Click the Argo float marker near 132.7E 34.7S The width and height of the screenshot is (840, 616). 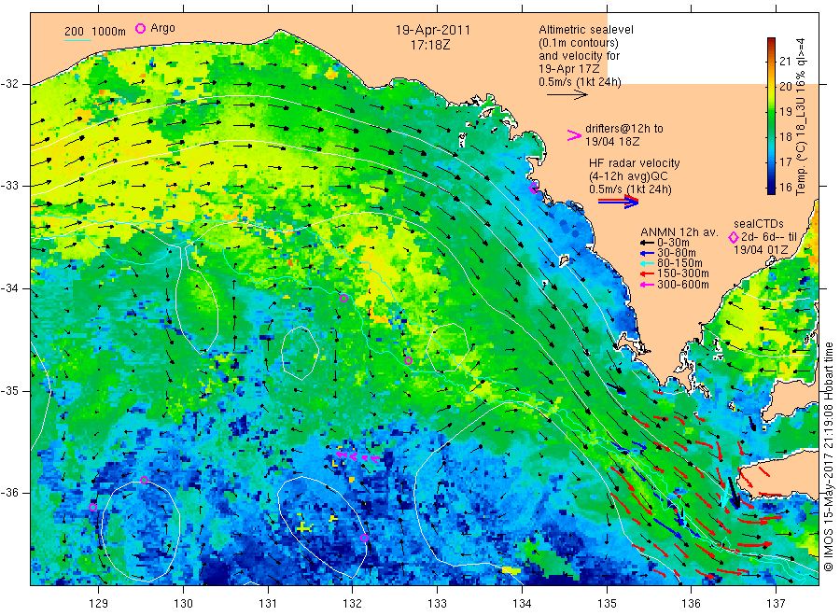(408, 361)
